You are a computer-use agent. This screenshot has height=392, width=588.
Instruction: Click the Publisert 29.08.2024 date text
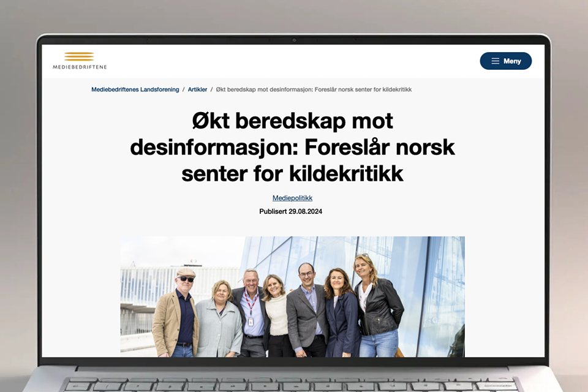(290, 211)
